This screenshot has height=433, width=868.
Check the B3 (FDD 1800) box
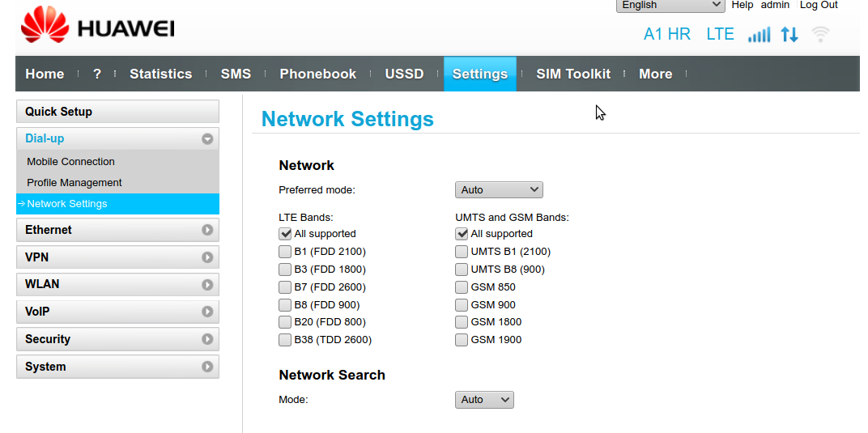284,270
